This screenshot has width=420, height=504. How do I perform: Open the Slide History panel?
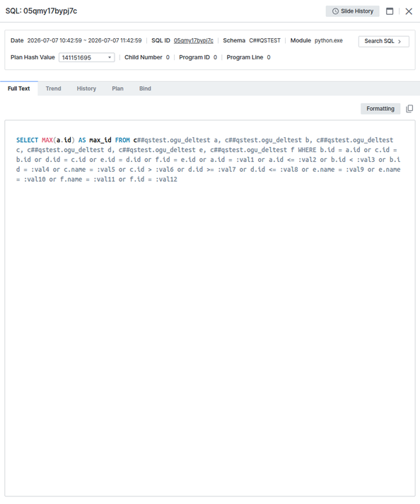pyautogui.click(x=352, y=11)
